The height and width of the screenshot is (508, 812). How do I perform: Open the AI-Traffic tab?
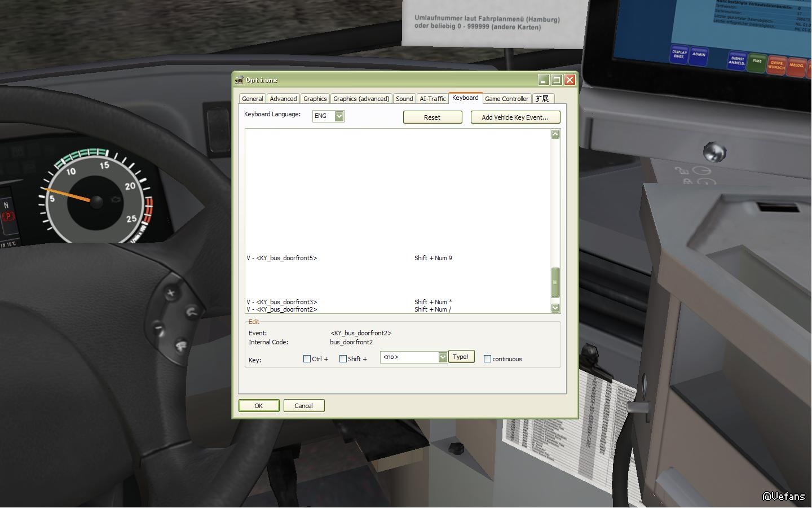pos(433,99)
